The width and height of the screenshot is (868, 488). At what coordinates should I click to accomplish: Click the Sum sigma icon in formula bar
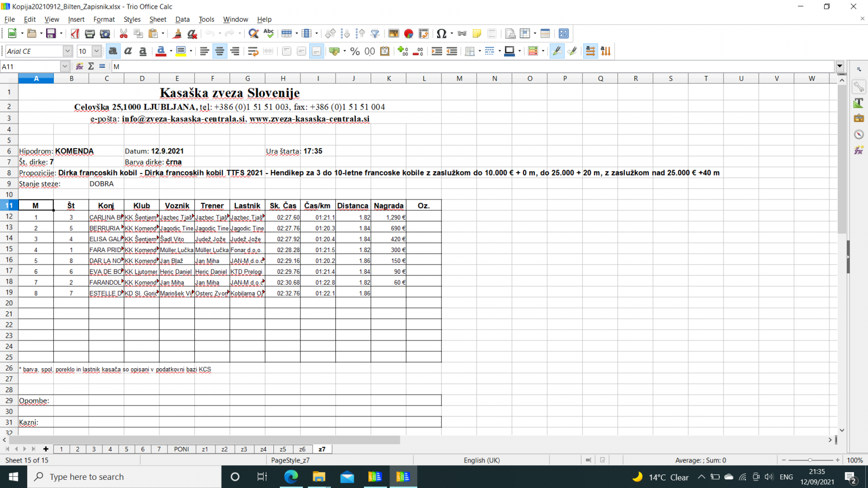pos(91,66)
